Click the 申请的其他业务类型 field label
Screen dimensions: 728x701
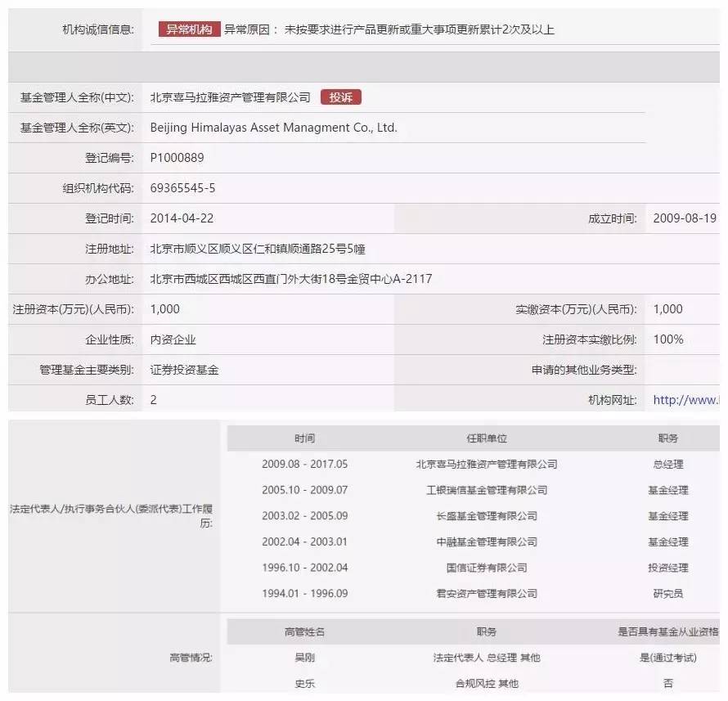584,370
